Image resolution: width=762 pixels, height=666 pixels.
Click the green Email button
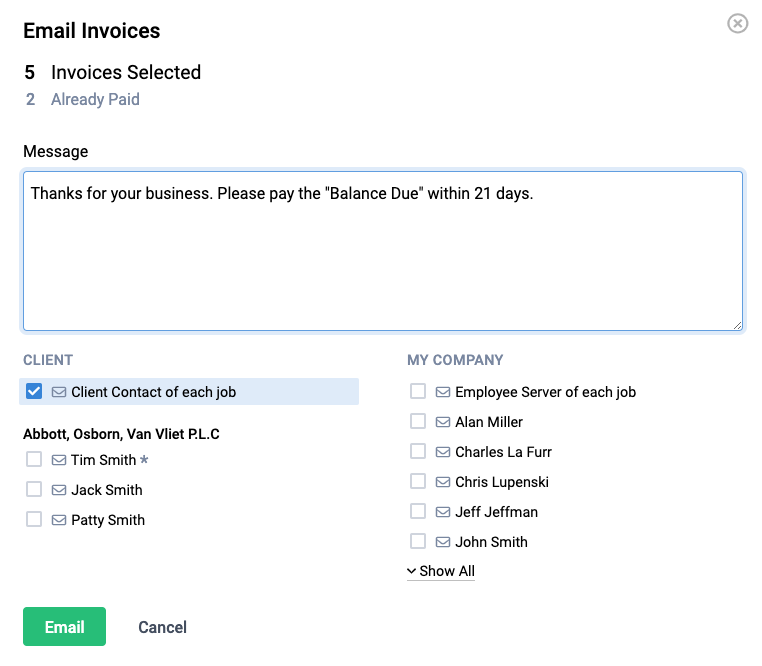click(x=64, y=627)
